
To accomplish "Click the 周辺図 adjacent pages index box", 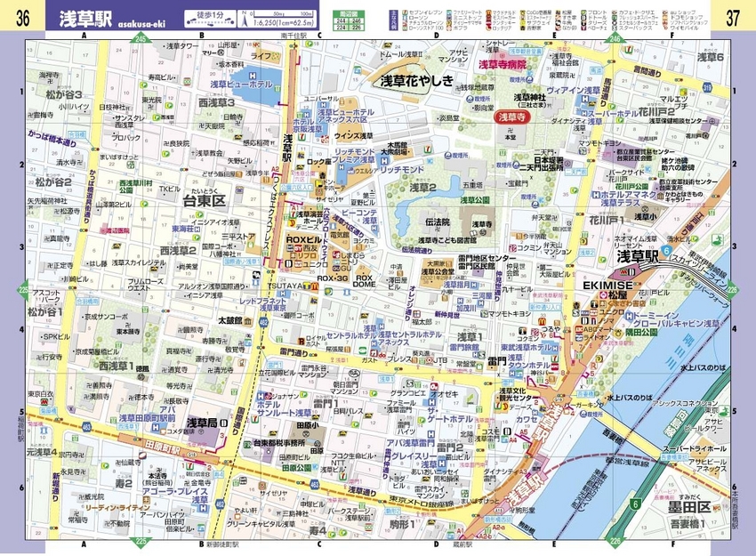I will pos(349,20).
